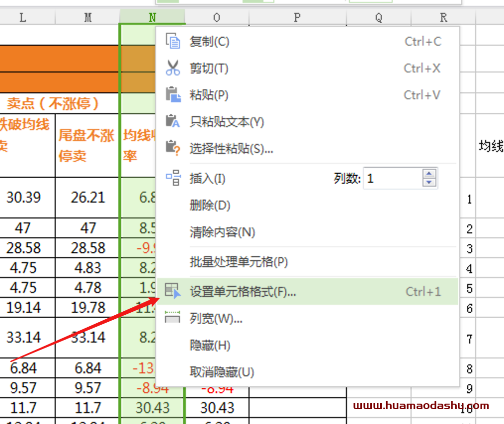The width and height of the screenshot is (504, 424).
Task: Open 设置单元格格式(F)... menu entry
Action: (x=307, y=291)
